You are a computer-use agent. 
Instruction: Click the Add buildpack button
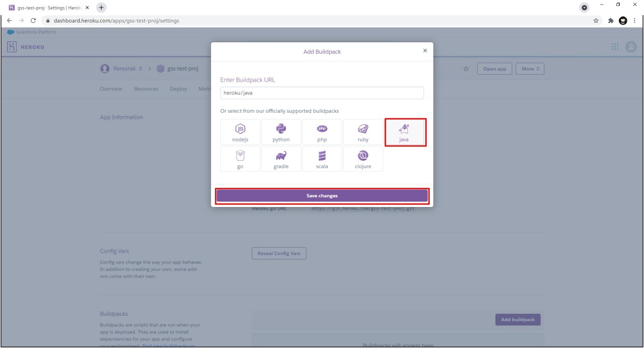tap(518, 319)
